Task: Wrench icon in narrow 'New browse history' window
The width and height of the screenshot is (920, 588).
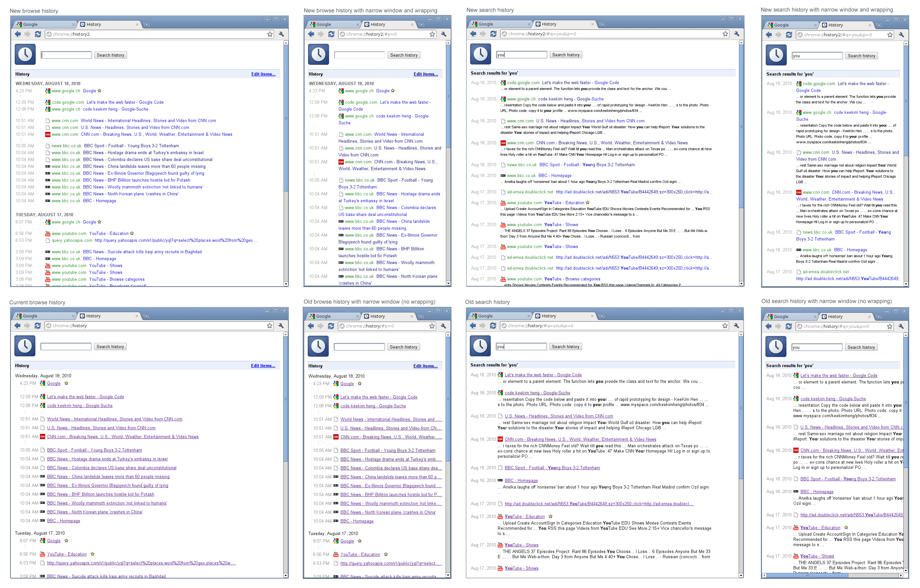Action: point(444,34)
